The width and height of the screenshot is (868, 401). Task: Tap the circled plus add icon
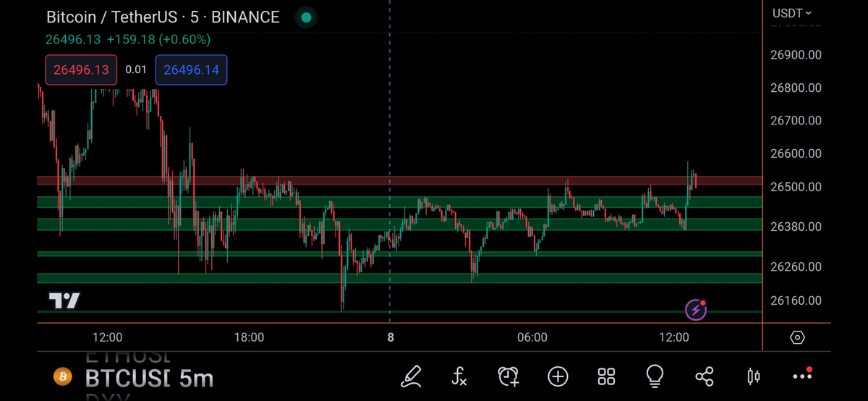(558, 376)
